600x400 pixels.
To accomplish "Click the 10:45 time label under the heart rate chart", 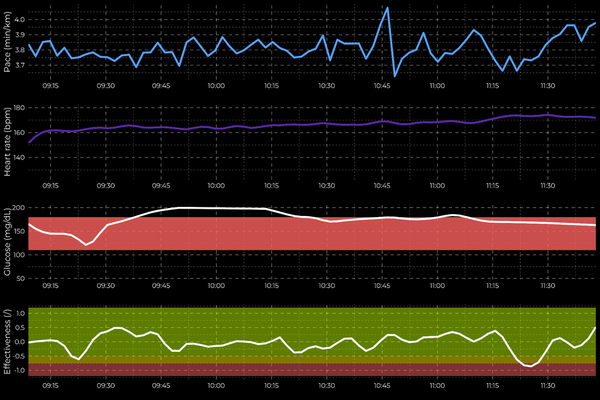I will [380, 186].
